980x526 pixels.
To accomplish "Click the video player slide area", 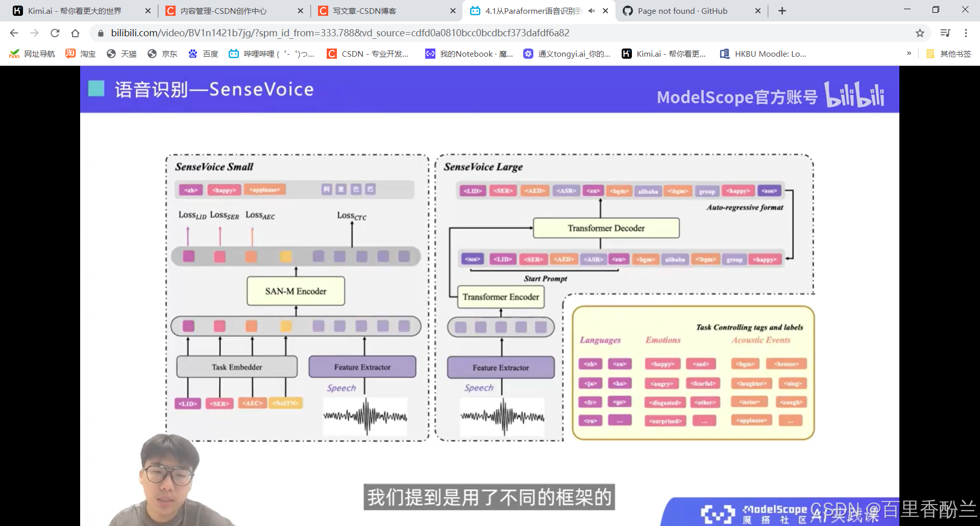I will coord(489,296).
